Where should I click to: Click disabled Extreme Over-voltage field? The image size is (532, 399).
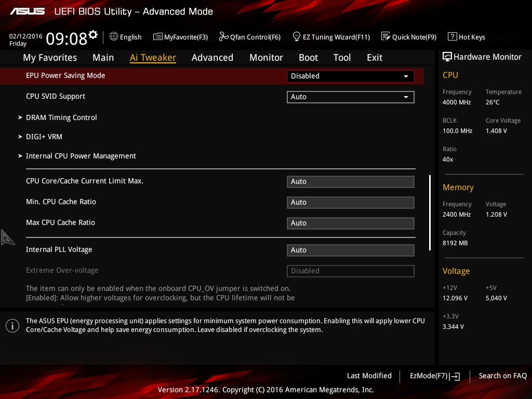(x=351, y=271)
